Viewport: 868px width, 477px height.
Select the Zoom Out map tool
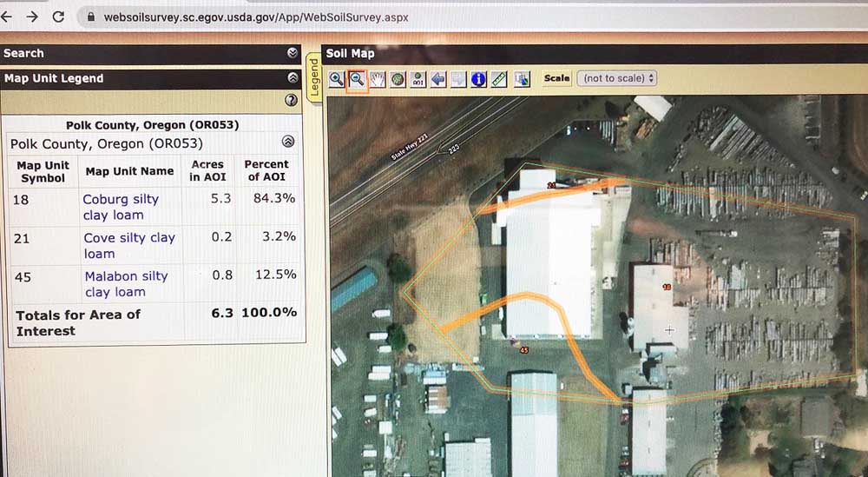(357, 79)
